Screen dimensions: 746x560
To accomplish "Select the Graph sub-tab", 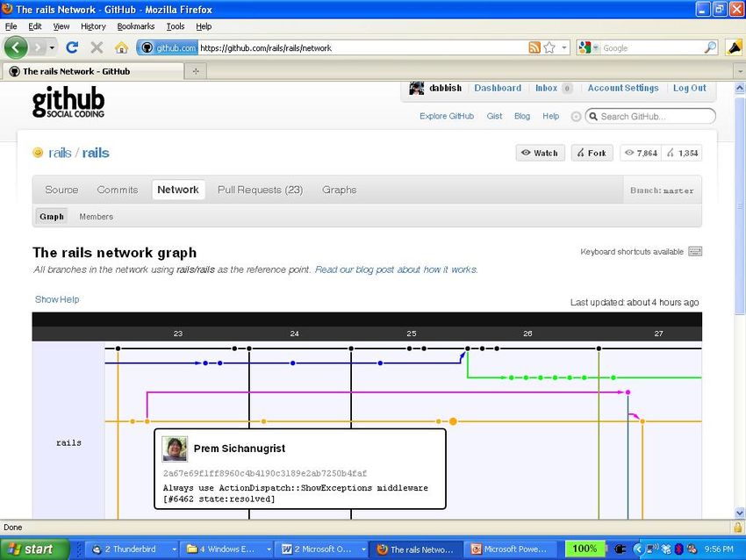I will (x=52, y=217).
